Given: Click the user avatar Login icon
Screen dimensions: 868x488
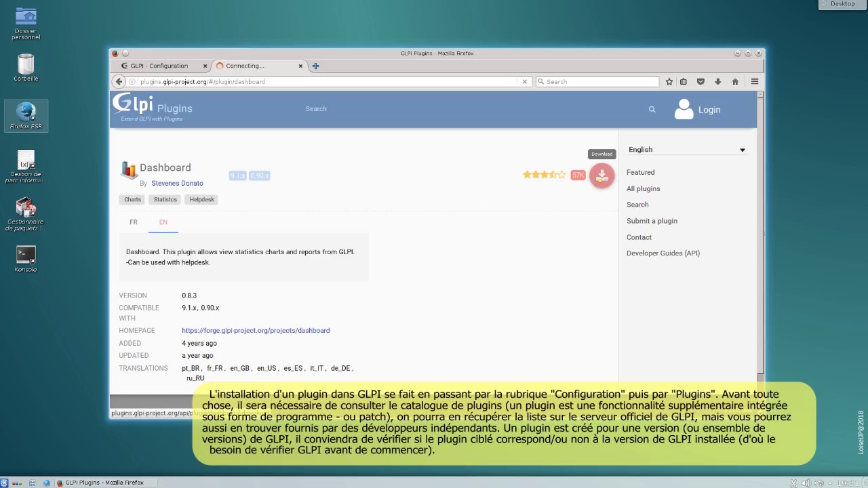Looking at the screenshot, I should tap(684, 109).
